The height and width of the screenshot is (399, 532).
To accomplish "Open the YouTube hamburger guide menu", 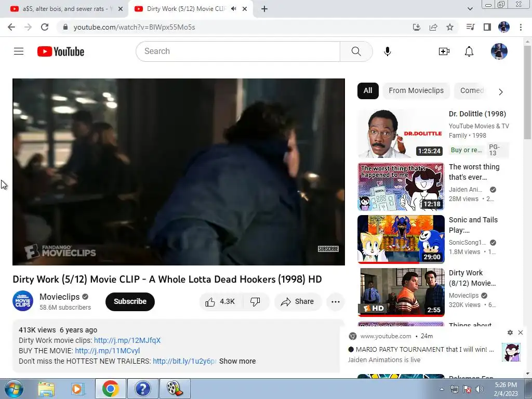I will pyautogui.click(x=19, y=51).
